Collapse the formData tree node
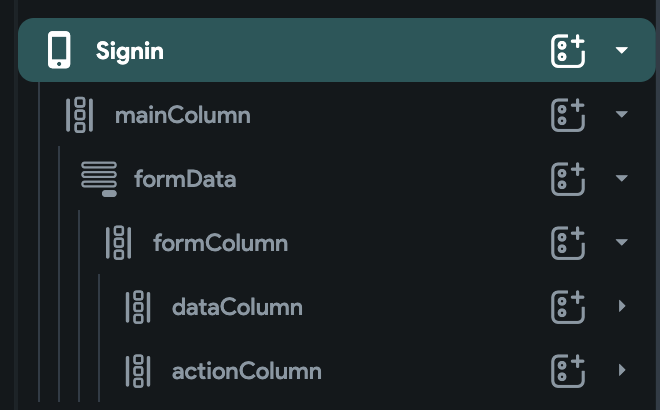The width and height of the screenshot is (660, 410). (622, 179)
